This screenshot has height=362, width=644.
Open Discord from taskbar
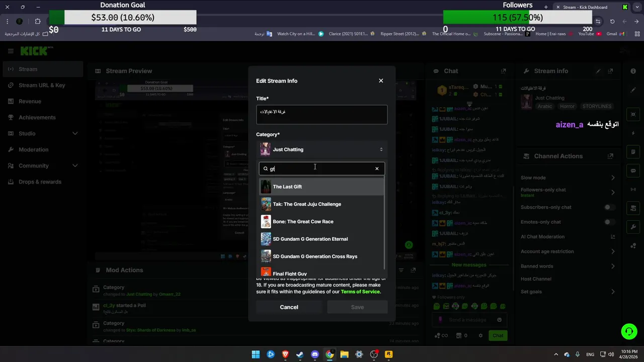315,354
